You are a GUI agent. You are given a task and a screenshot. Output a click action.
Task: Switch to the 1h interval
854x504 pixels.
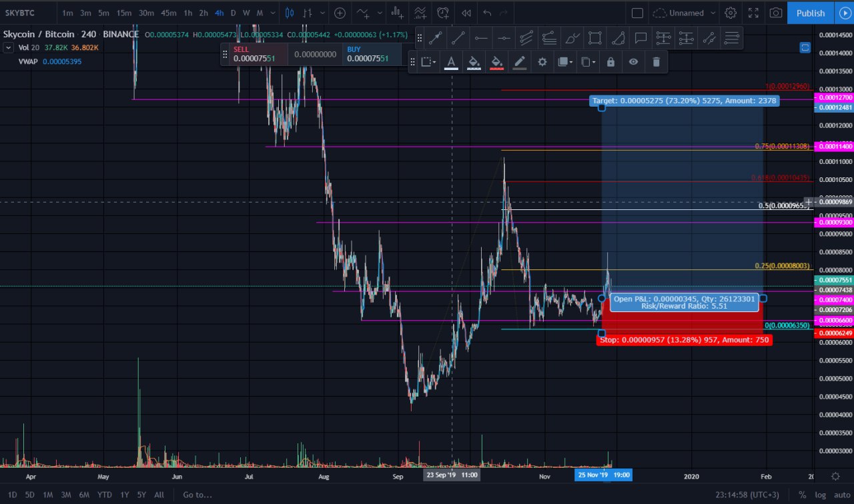[188, 13]
